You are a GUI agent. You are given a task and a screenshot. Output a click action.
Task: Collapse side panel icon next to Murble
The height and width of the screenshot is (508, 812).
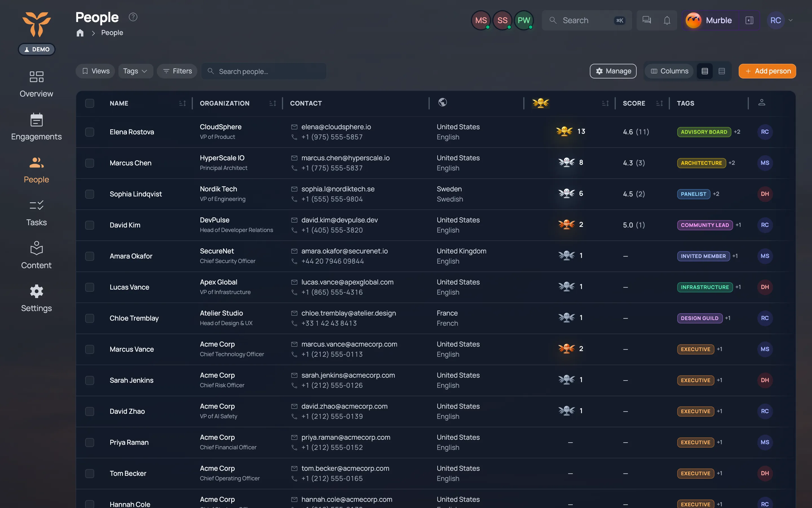point(749,20)
